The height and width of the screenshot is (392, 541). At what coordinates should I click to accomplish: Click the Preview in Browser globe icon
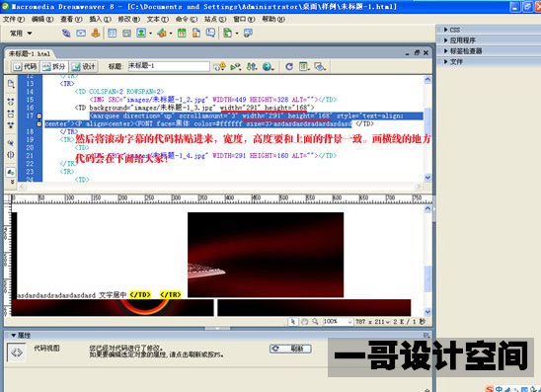point(268,66)
